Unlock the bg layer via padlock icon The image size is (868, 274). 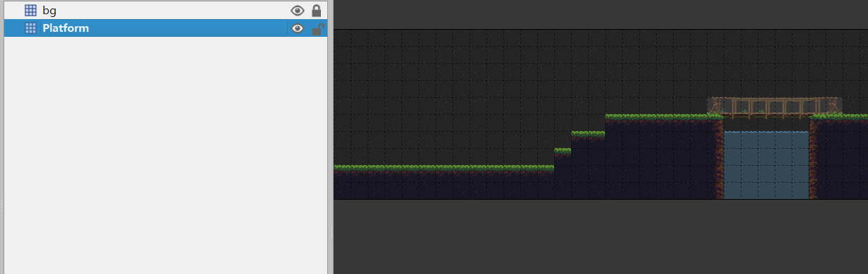317,11
